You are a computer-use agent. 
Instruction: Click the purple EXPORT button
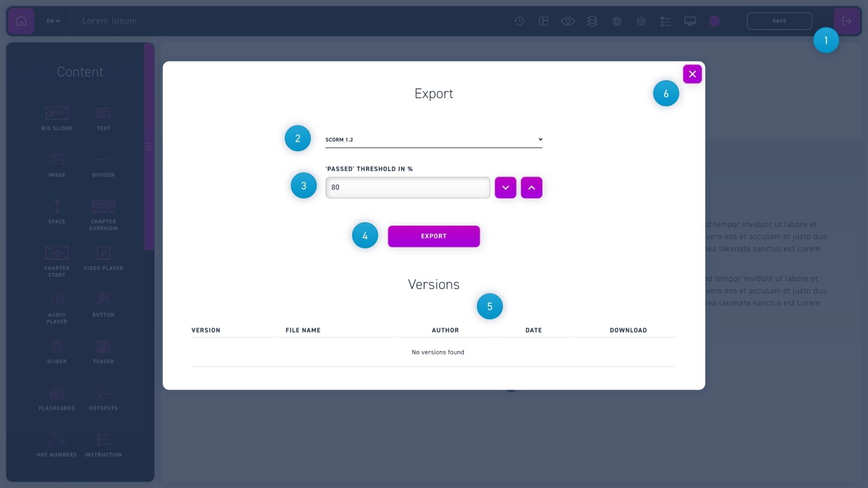coord(434,236)
